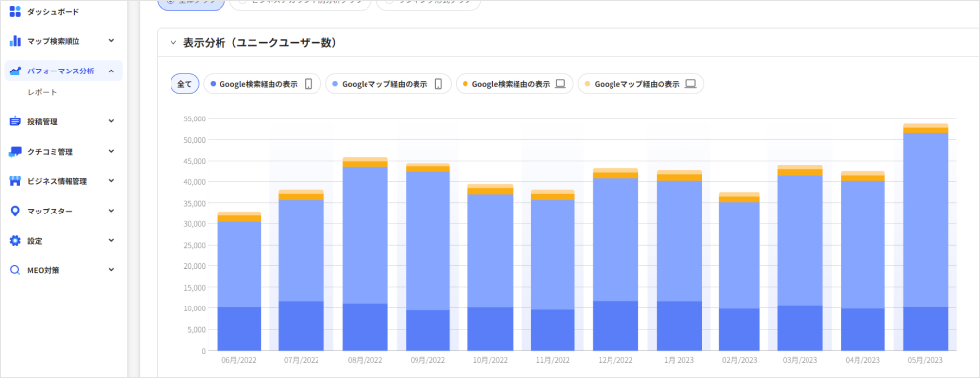The image size is (980, 378).
Task: Toggle Googleマップ経由の表示 desktop series chip
Action: [x=641, y=83]
